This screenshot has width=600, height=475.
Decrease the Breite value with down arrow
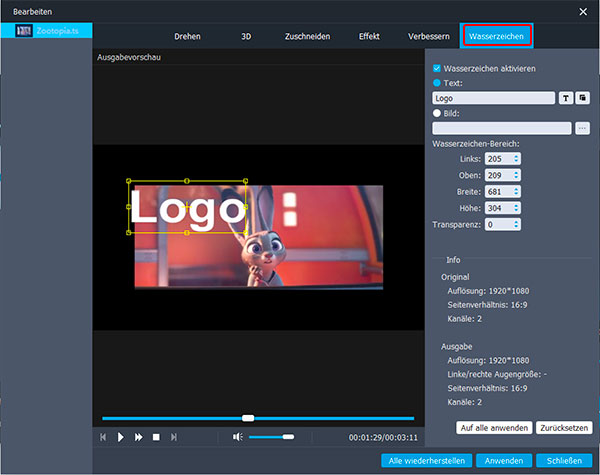click(516, 194)
